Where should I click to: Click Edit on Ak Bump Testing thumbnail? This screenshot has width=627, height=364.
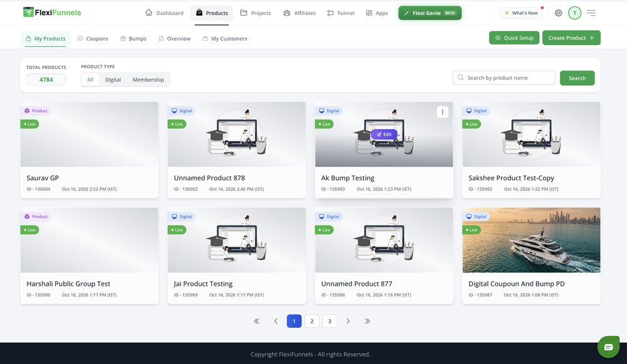coord(384,134)
